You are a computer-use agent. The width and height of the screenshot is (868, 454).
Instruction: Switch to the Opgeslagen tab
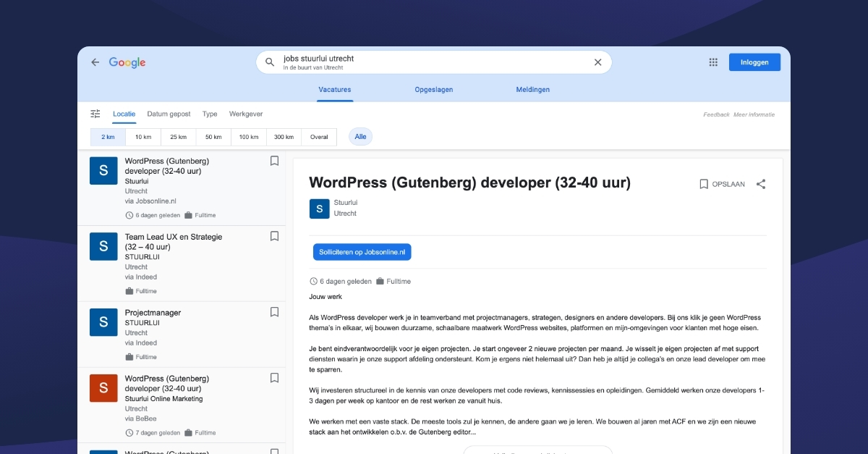(434, 90)
